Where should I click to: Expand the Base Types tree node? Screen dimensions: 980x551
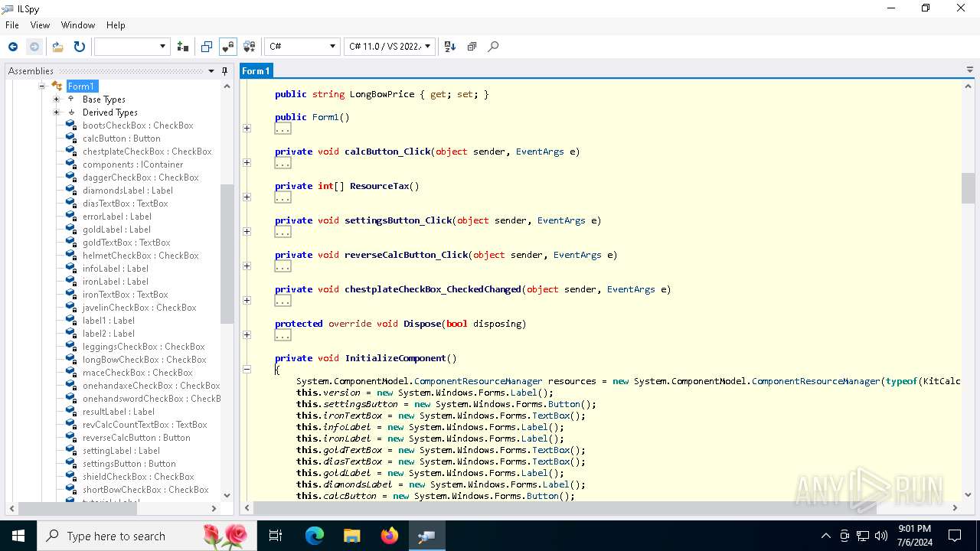pyautogui.click(x=56, y=99)
